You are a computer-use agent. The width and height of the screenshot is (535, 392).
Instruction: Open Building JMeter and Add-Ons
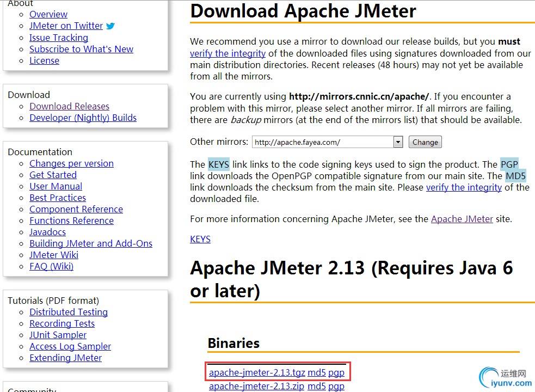[x=91, y=243]
